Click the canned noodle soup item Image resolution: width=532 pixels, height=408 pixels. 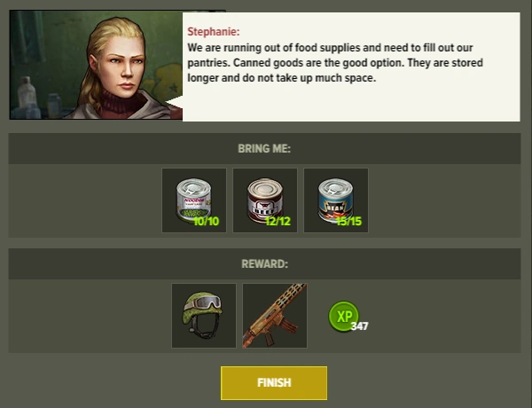194,200
